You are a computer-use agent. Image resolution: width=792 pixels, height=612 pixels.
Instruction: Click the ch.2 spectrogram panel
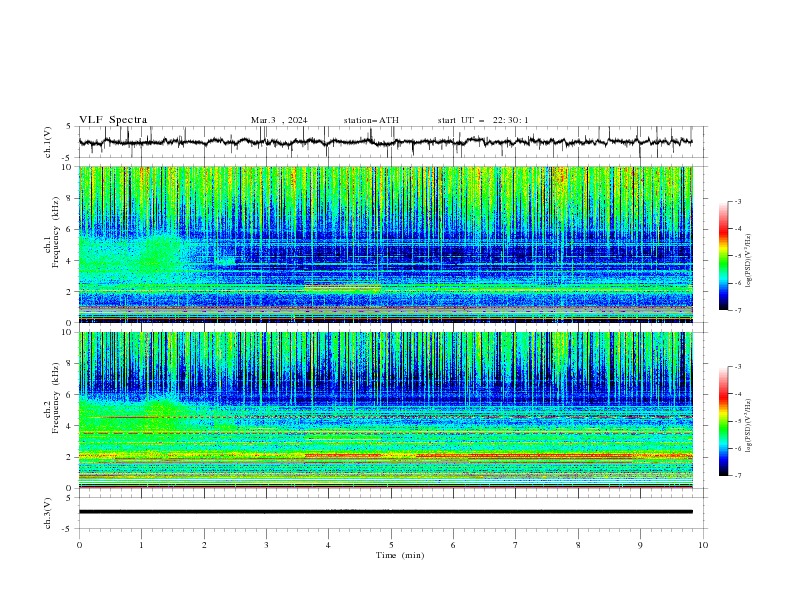click(385, 410)
